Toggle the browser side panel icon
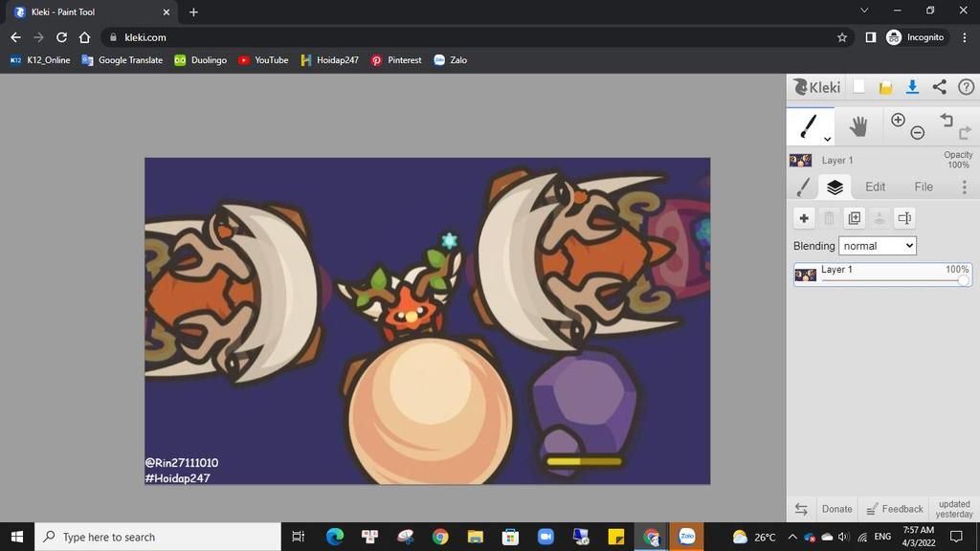 pyautogui.click(x=870, y=37)
